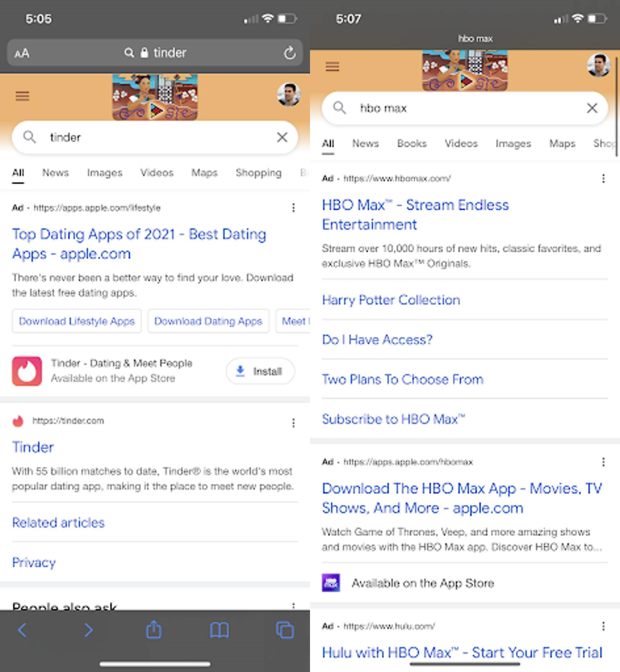Open HBO Max Stream Endless Entertainment link
Viewport: 620px width, 672px height.
coord(415,215)
